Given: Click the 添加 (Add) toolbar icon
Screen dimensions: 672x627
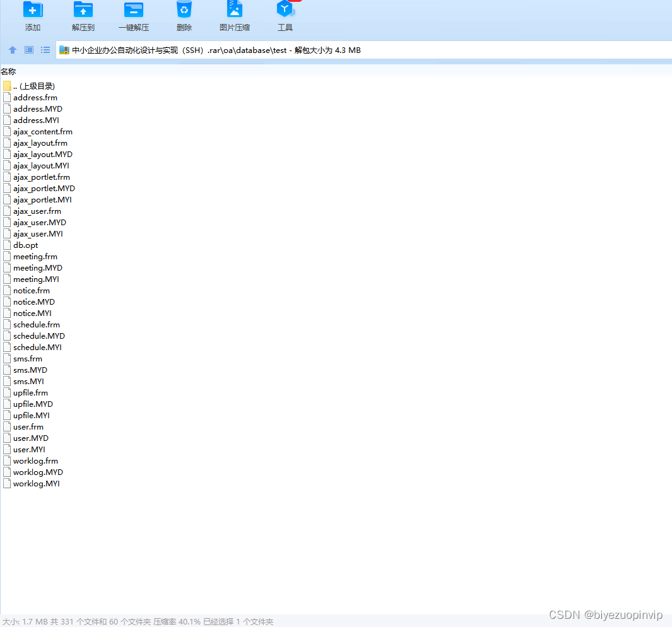Looking at the screenshot, I should tap(33, 10).
